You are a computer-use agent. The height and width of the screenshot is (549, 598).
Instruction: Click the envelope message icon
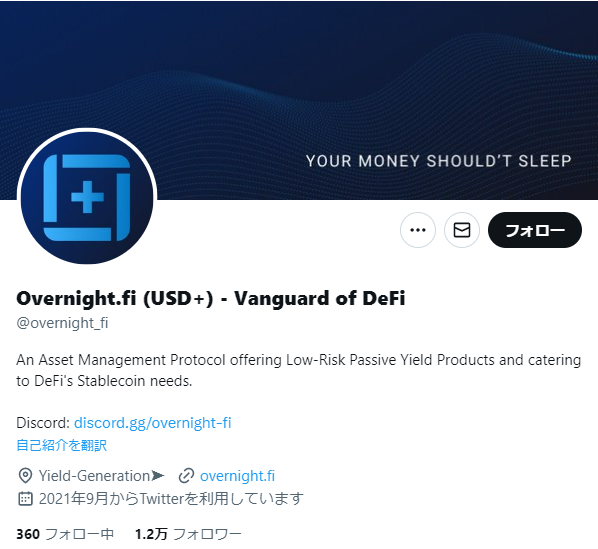pos(461,230)
